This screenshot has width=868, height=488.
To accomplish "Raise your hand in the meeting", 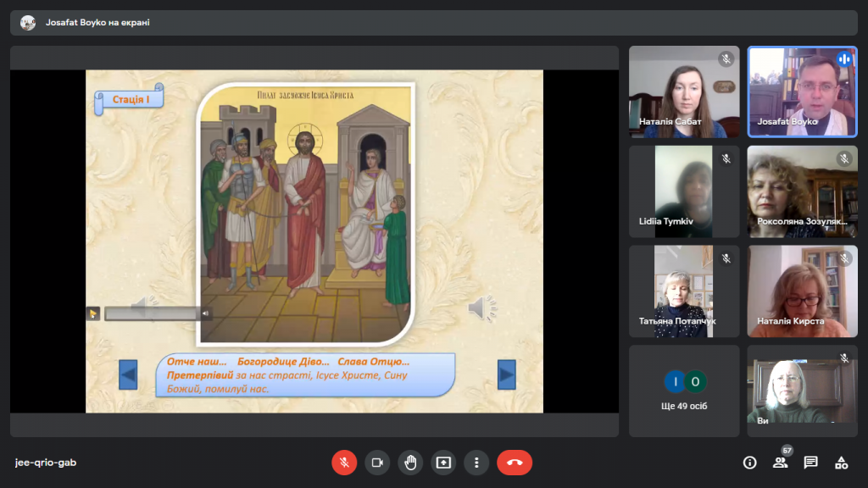I will [410, 463].
